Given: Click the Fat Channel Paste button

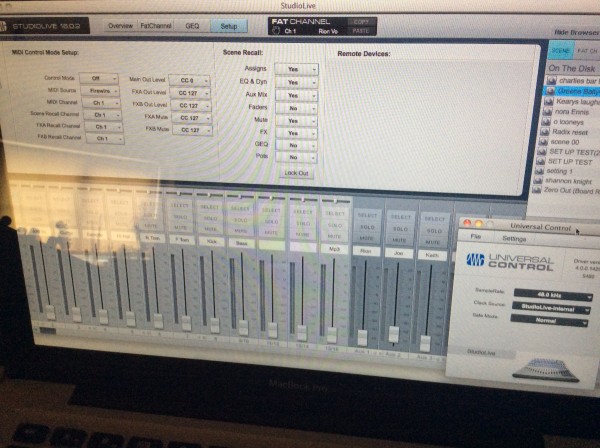Looking at the screenshot, I should pos(361,31).
